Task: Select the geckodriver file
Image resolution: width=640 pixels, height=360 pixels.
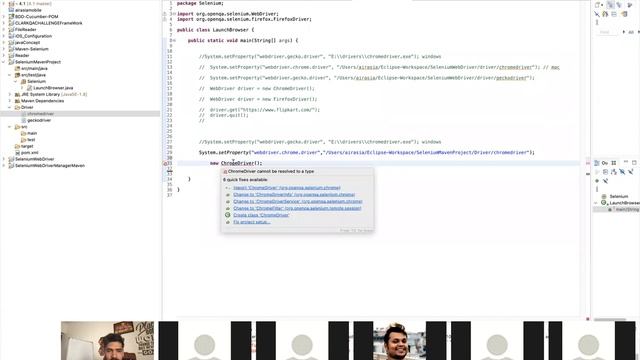Action: click(39, 120)
